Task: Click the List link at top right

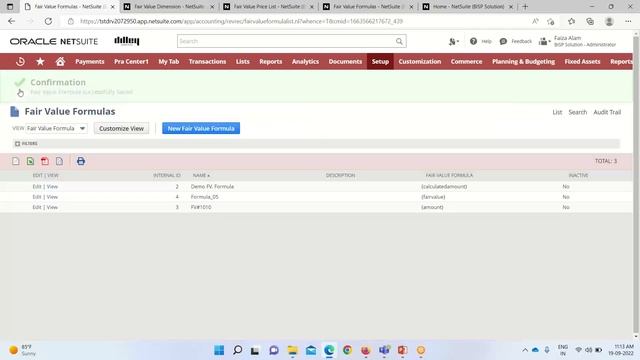Action: [x=557, y=112]
